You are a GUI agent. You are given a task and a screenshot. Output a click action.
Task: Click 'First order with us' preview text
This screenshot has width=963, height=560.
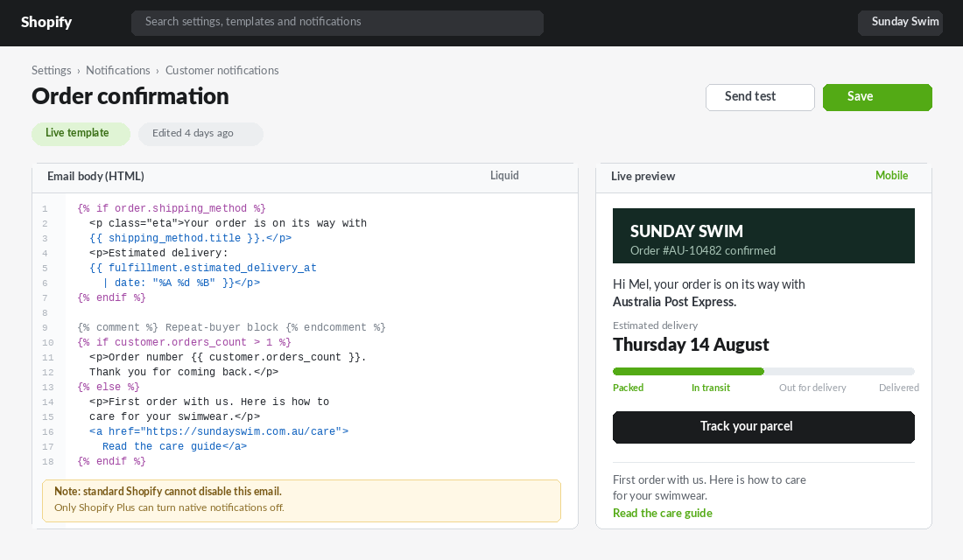(x=709, y=487)
